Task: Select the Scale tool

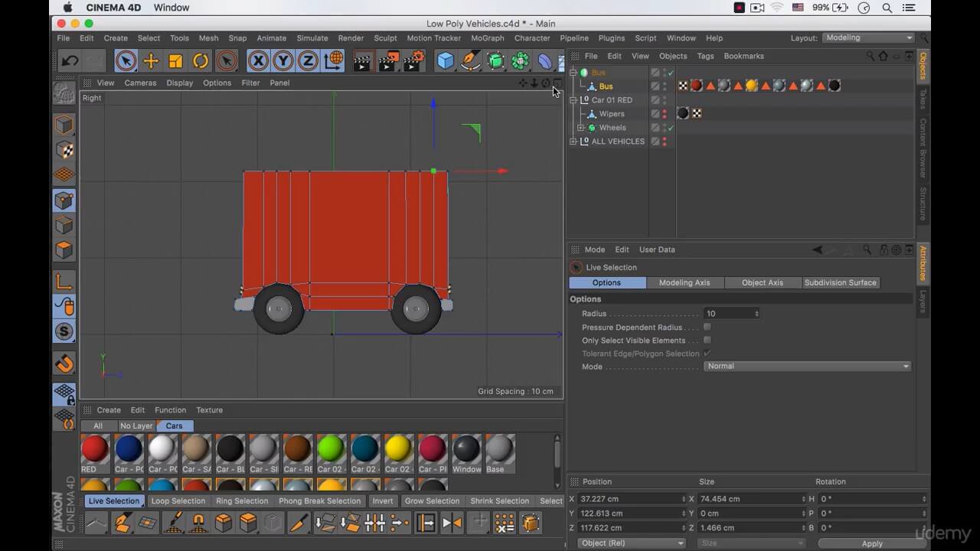Action: coord(177,60)
